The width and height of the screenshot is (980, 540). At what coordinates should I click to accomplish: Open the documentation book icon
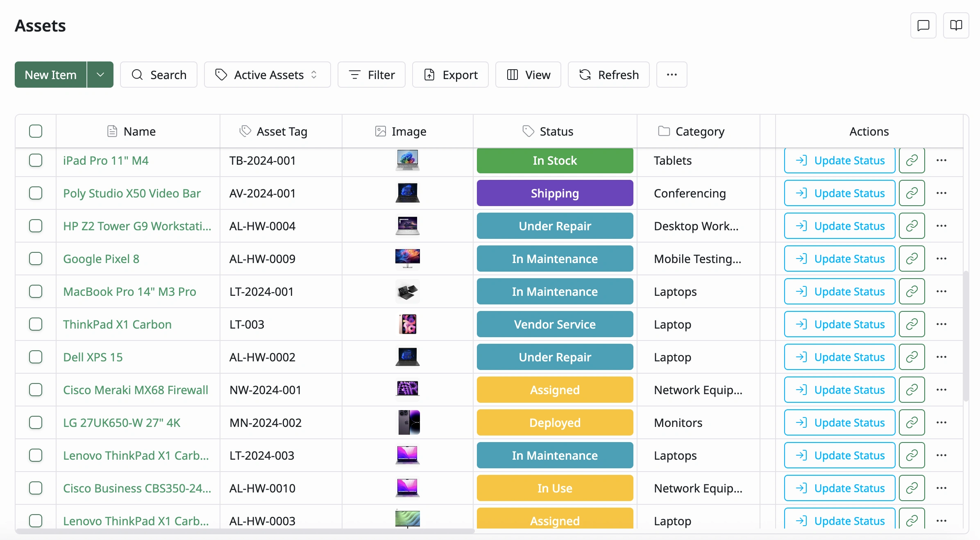956,25
